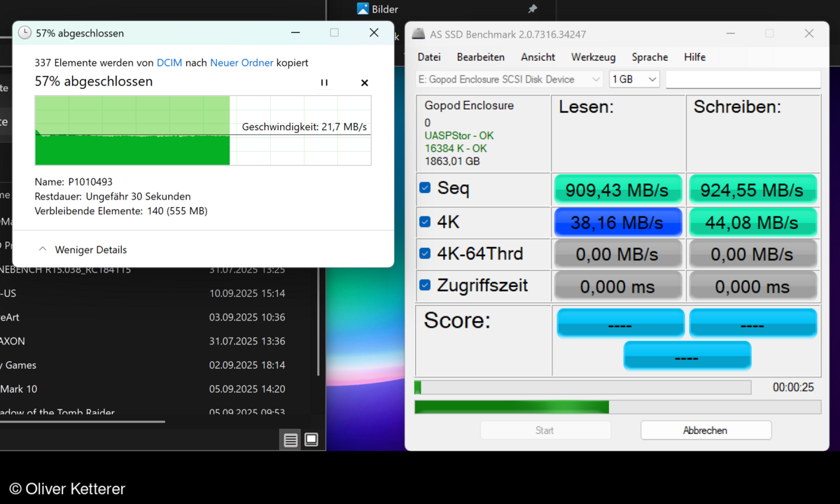
Task: Toggle the 4K test checkbox
Action: pos(425,222)
